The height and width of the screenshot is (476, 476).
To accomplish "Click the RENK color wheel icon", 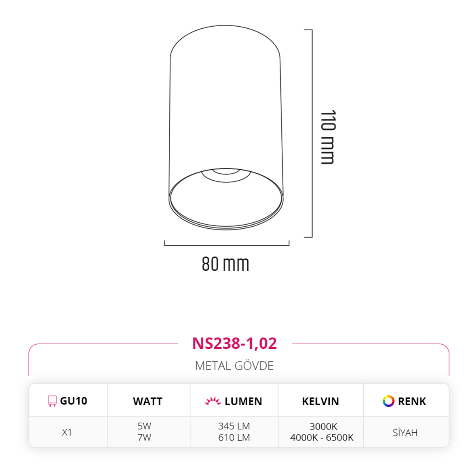I will coord(388,401).
